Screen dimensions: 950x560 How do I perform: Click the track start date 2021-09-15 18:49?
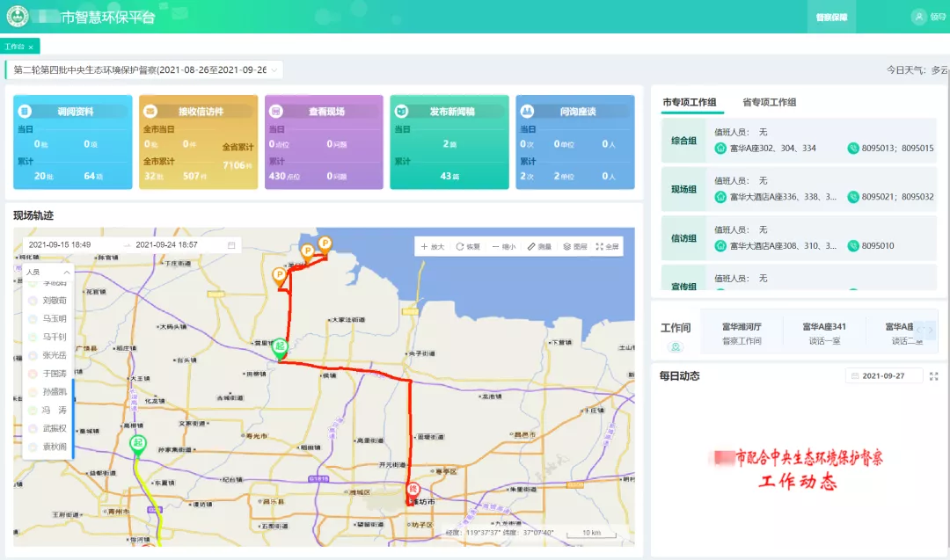pyautogui.click(x=60, y=245)
